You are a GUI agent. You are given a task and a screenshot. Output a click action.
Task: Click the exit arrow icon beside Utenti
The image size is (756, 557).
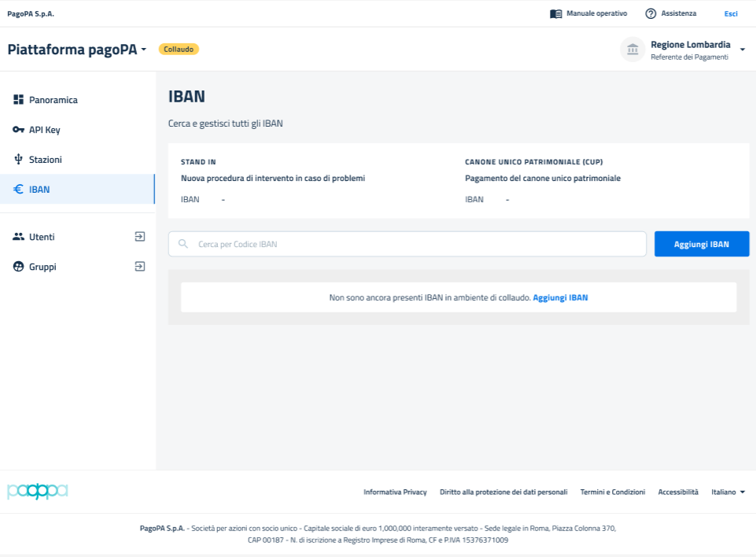(x=140, y=236)
